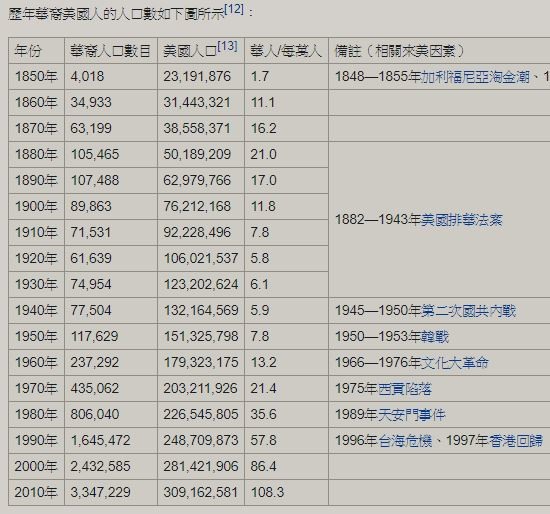550x514 pixels.
Task: Select the 1970年 year cell
Action: coord(36,388)
